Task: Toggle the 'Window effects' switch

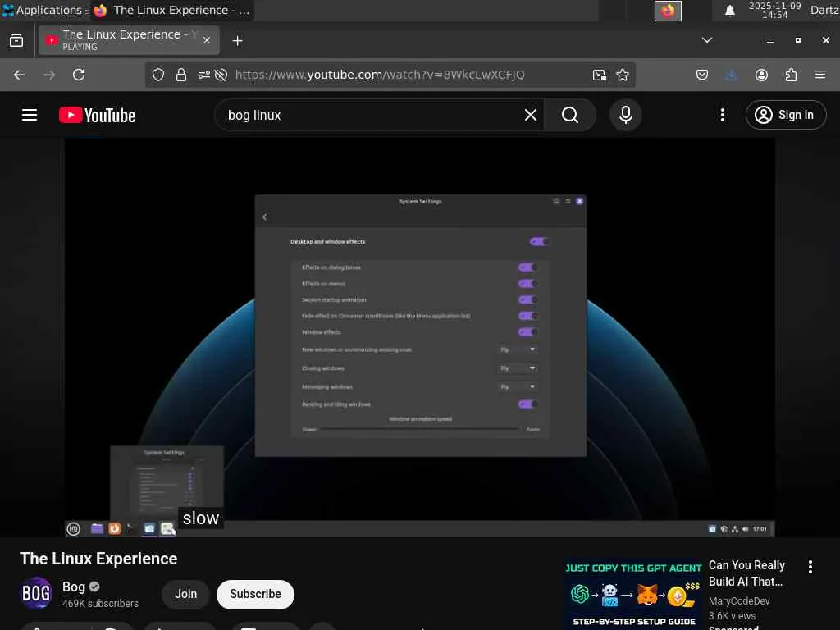Action: (527, 332)
